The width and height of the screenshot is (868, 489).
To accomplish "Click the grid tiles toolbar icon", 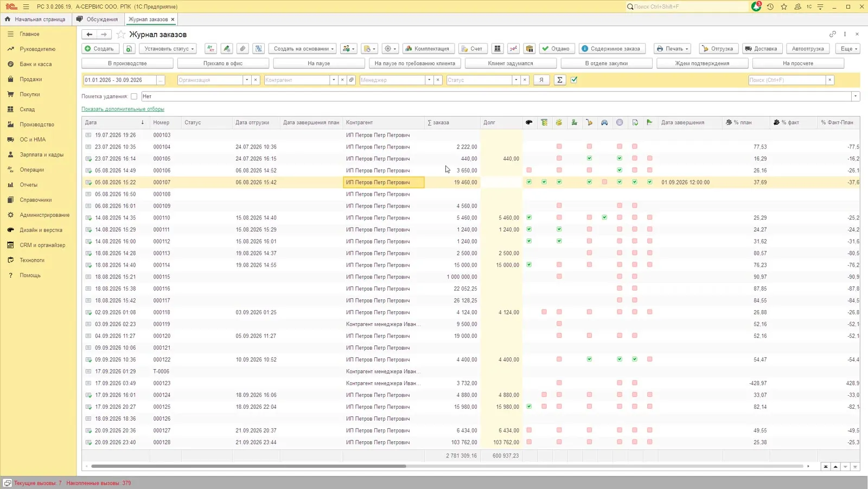I will click(497, 49).
